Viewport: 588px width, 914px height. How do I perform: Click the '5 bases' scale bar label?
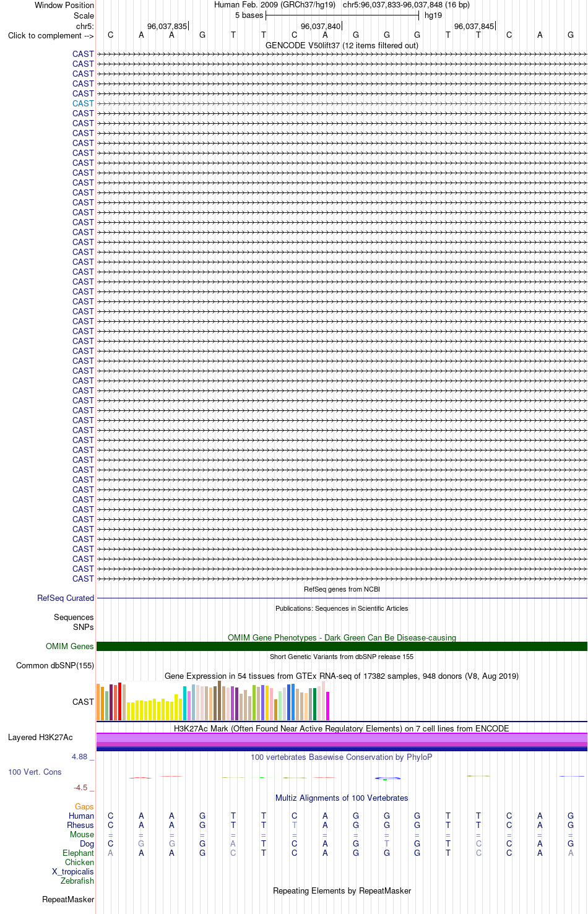click(249, 15)
